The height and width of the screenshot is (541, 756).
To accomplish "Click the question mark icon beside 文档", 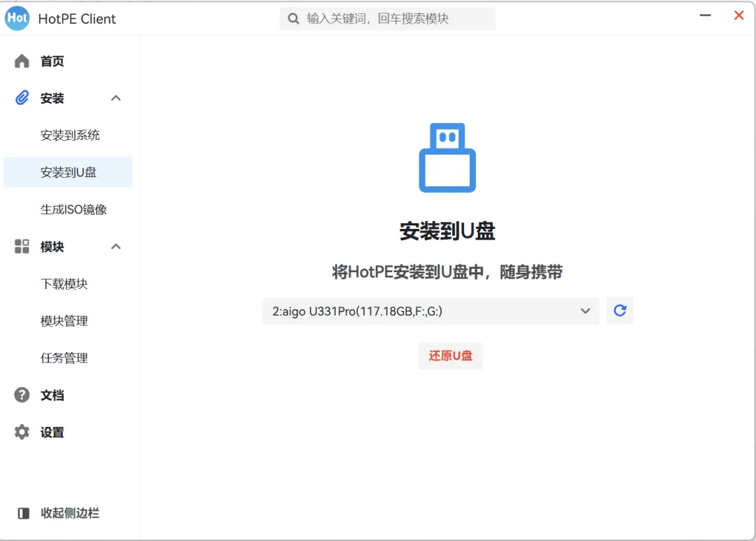I will (22, 395).
